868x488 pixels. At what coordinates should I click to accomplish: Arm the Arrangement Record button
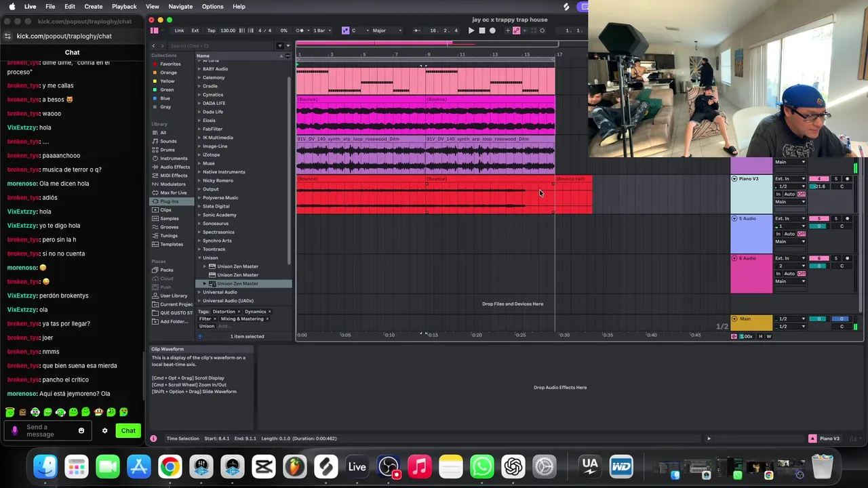click(x=492, y=30)
